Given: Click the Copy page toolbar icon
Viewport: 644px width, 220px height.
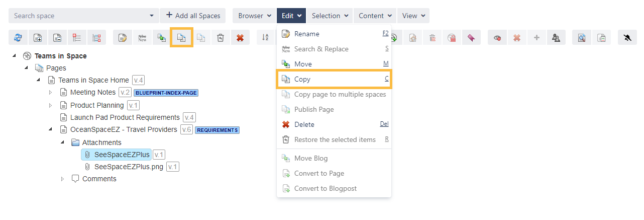Looking at the screenshot, I should (181, 38).
